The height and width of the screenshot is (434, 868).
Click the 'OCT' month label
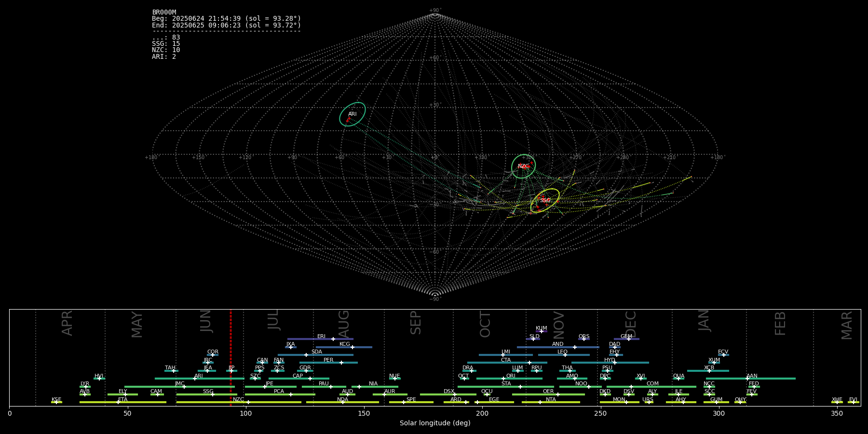[486, 325]
